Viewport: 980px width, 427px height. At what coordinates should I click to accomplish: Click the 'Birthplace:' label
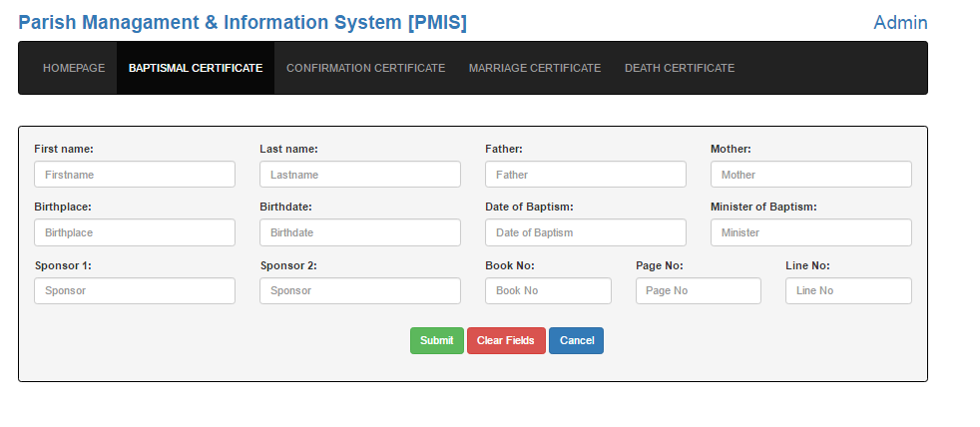tap(63, 207)
